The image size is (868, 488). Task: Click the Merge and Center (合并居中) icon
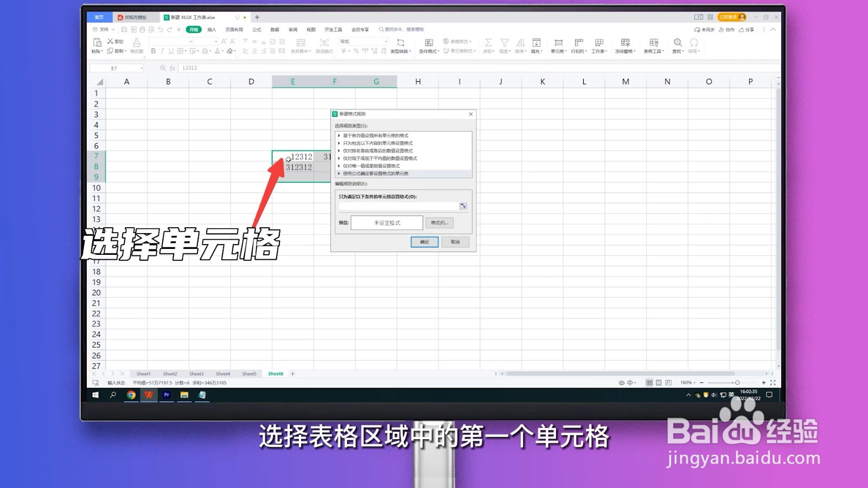(x=301, y=42)
